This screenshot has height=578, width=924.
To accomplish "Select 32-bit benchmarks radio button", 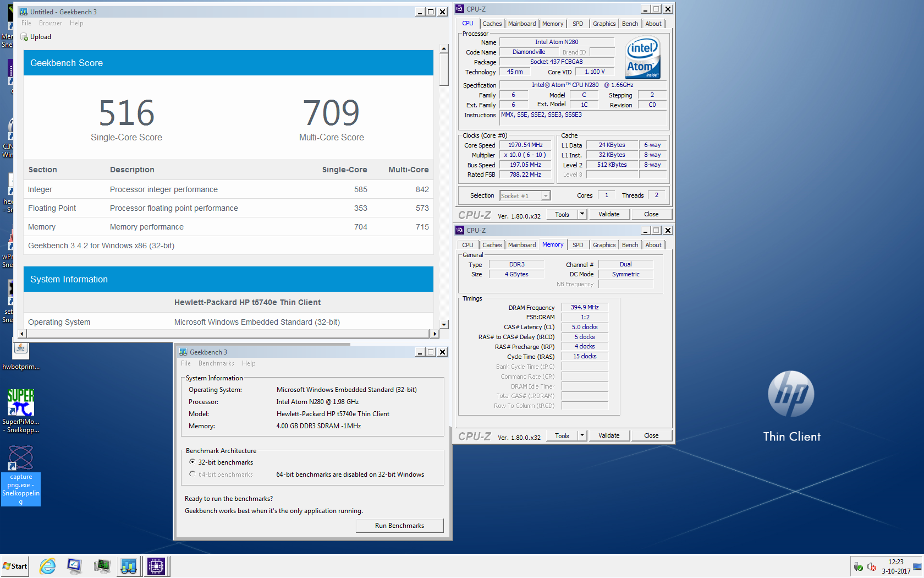I will tap(192, 462).
